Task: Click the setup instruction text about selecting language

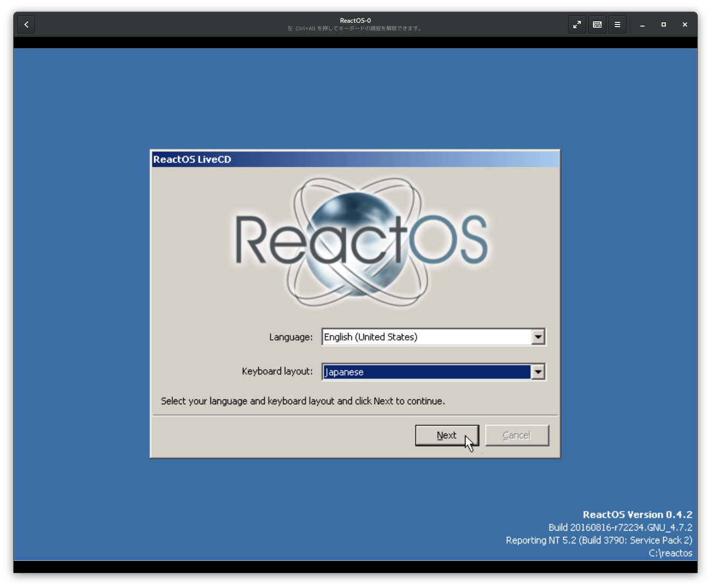Action: (303, 401)
